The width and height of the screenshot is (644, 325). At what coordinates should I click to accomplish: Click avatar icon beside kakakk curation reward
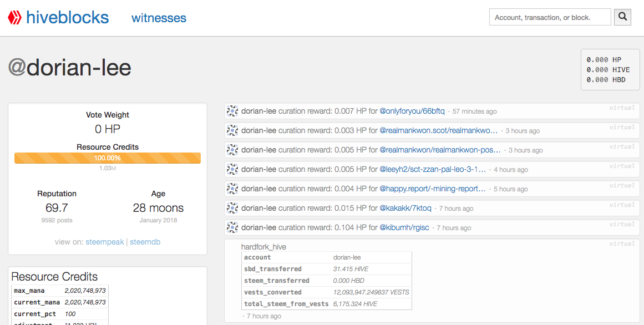[x=232, y=209]
